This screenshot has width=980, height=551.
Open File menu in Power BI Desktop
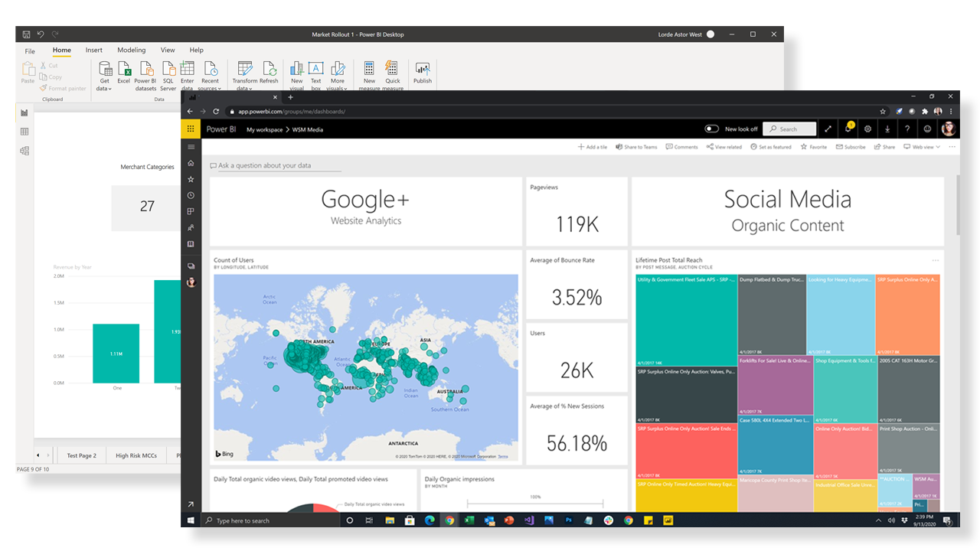click(x=30, y=51)
